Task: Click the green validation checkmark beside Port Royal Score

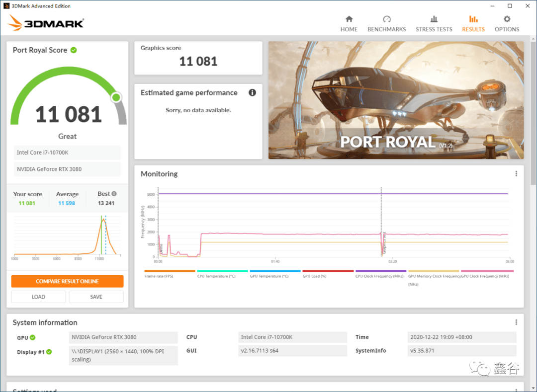Action: (74, 50)
